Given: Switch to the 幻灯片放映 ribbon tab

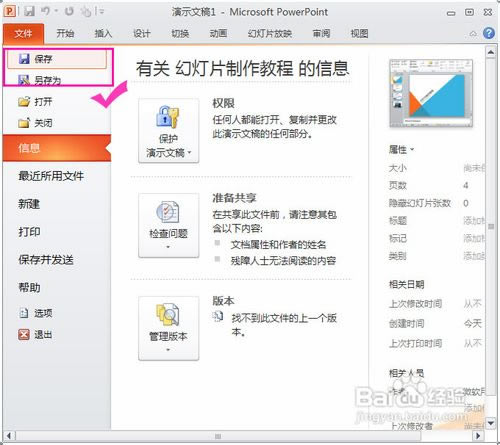Looking at the screenshot, I should [270, 33].
